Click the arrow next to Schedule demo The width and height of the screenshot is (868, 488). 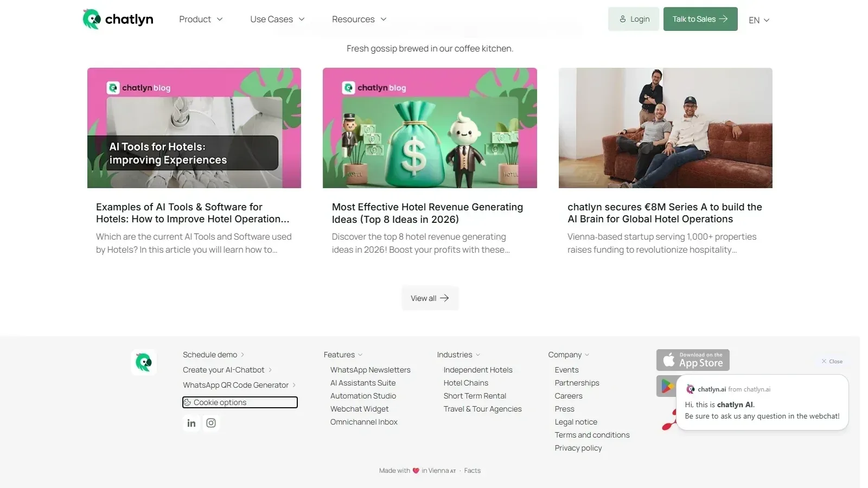(242, 355)
